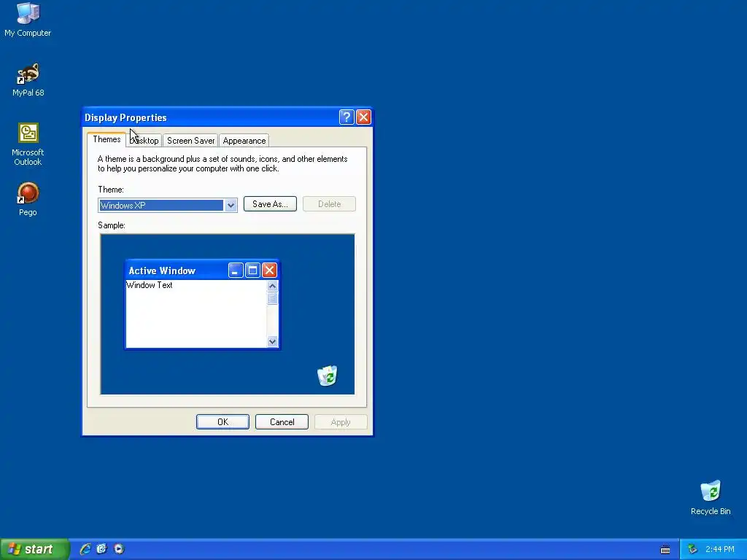Select the MyPal 68 browser shortcut
The height and width of the screenshot is (560, 747).
click(28, 79)
